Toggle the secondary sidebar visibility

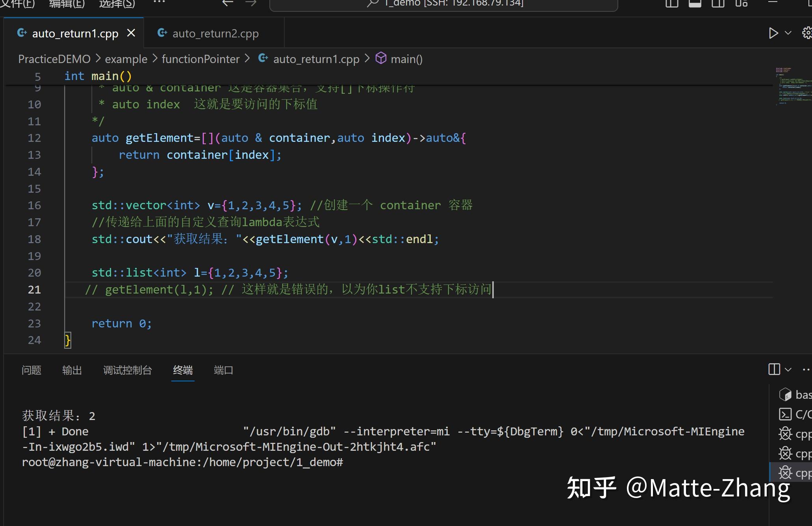click(x=717, y=4)
